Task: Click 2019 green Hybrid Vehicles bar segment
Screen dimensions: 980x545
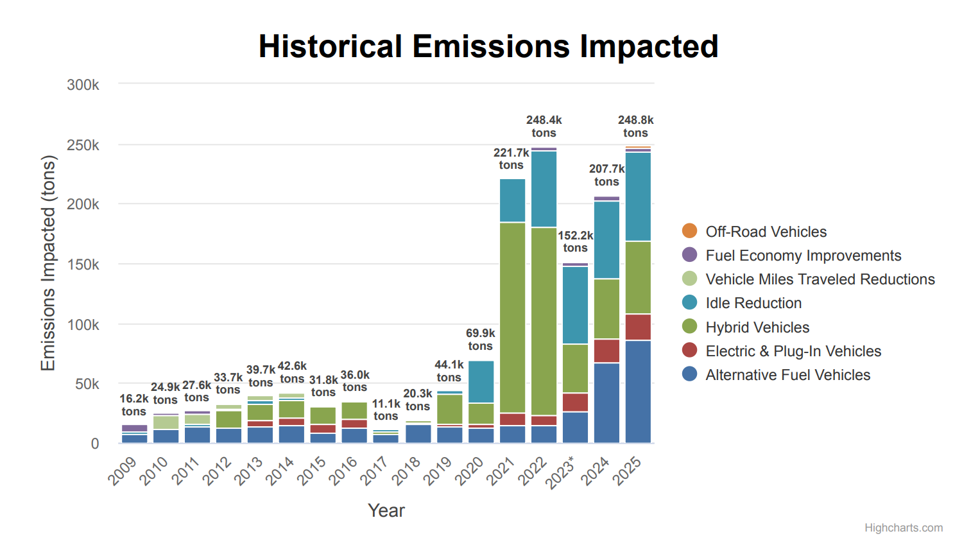Action: pos(449,410)
